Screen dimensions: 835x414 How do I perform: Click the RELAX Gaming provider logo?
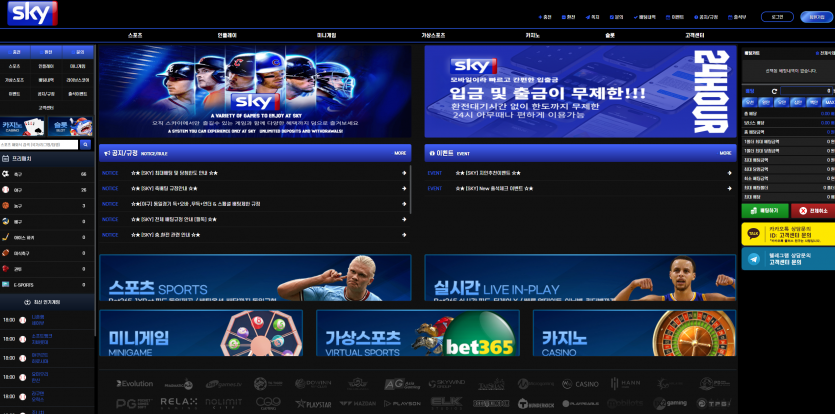[179, 402]
